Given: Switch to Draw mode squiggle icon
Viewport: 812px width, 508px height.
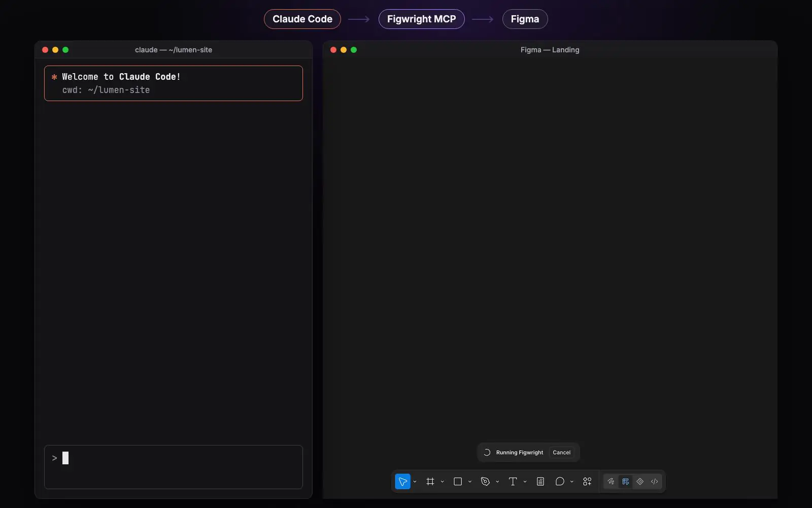Looking at the screenshot, I should pos(611,482).
